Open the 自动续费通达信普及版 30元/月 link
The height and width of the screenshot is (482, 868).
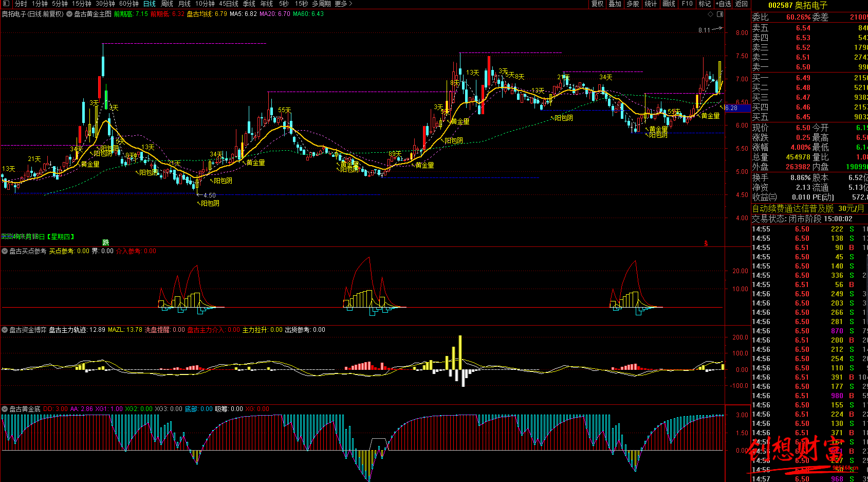tap(808, 208)
